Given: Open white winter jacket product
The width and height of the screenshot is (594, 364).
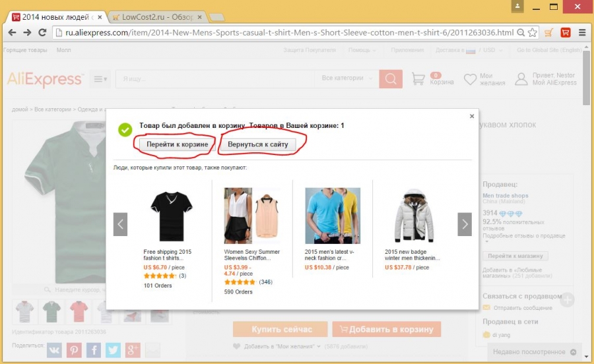Looking at the screenshot, I should [x=414, y=216].
